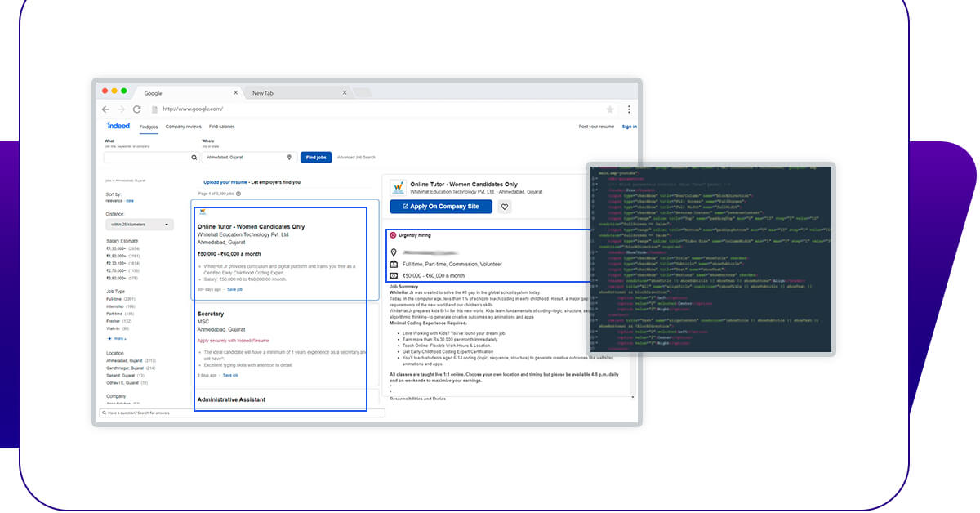The height and width of the screenshot is (513, 980).
Task: Open Find salaries navigation item
Action: point(221,127)
